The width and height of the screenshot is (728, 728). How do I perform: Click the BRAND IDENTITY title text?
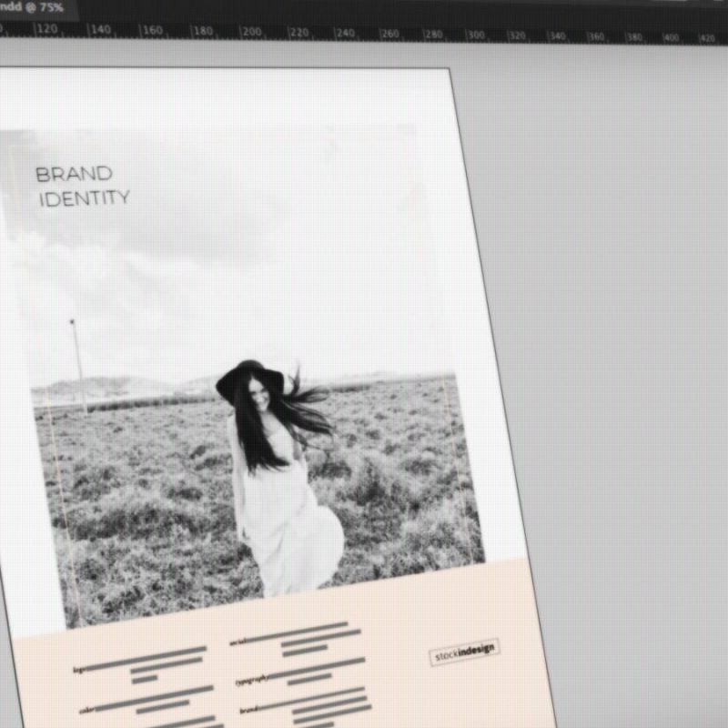click(x=83, y=187)
